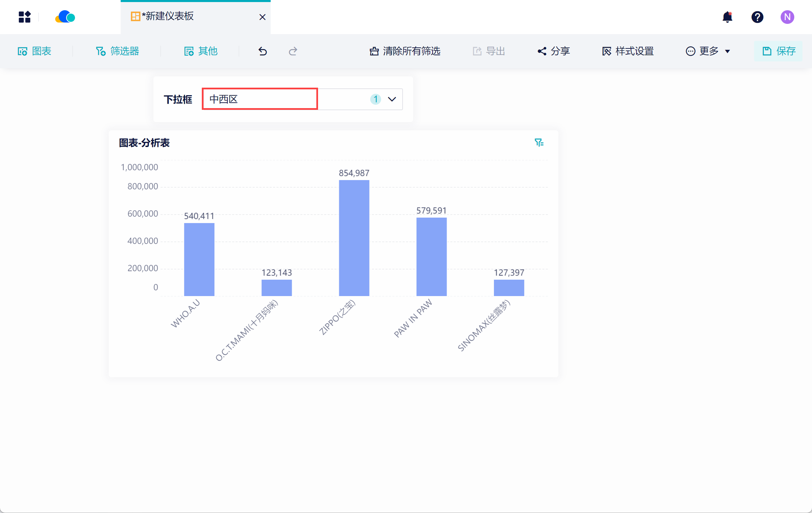Click the WHO.A.U axis label
Screen dimensions: 812x513
coord(185,313)
